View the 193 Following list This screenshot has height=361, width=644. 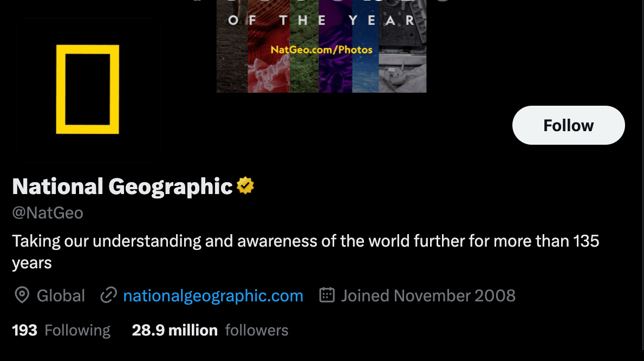[61, 330]
